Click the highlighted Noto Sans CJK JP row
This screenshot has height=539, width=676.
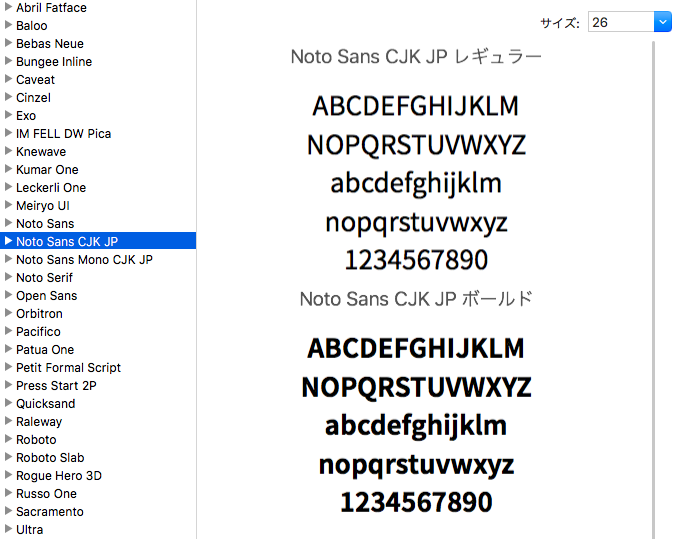[98, 241]
